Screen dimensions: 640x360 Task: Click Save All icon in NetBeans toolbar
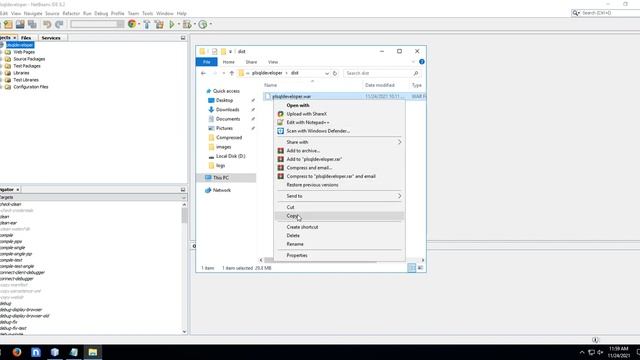click(32, 24)
